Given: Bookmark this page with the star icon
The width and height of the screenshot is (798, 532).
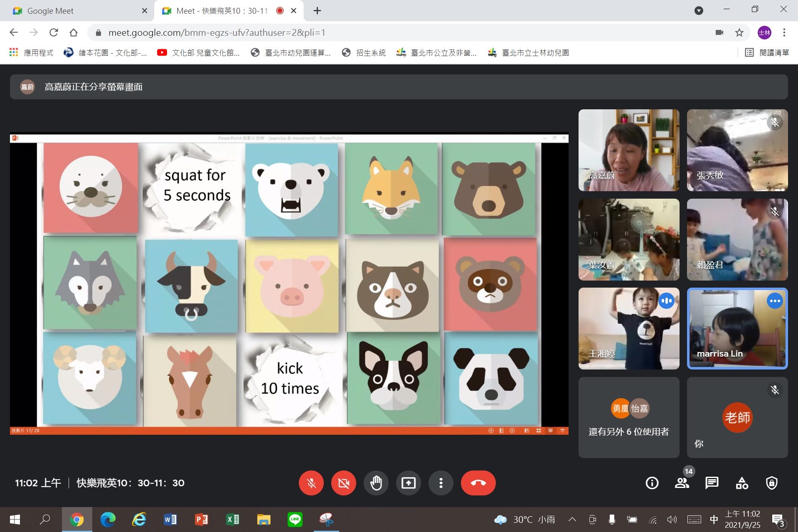Looking at the screenshot, I should (x=739, y=32).
